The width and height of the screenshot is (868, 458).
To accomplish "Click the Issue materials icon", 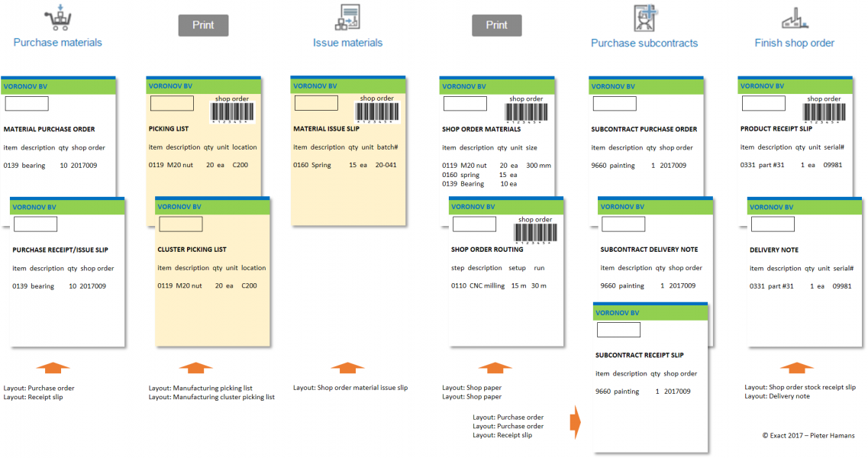I will click(x=347, y=17).
